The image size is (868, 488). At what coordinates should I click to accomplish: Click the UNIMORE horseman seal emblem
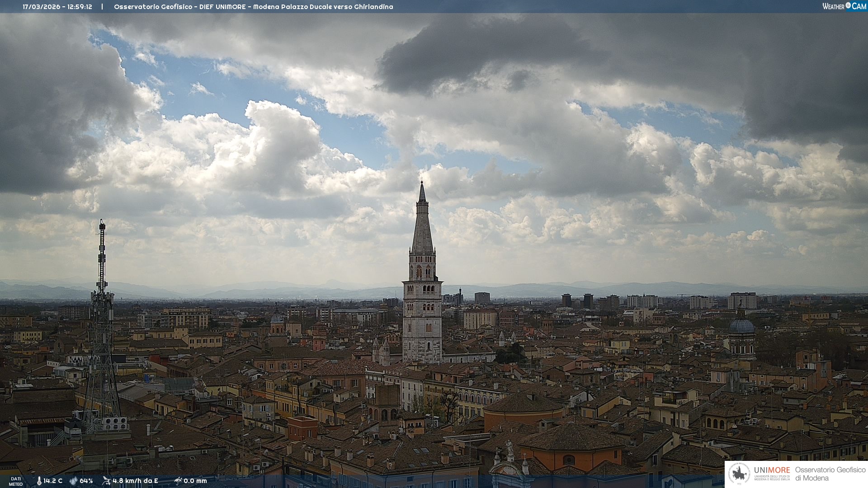point(739,474)
